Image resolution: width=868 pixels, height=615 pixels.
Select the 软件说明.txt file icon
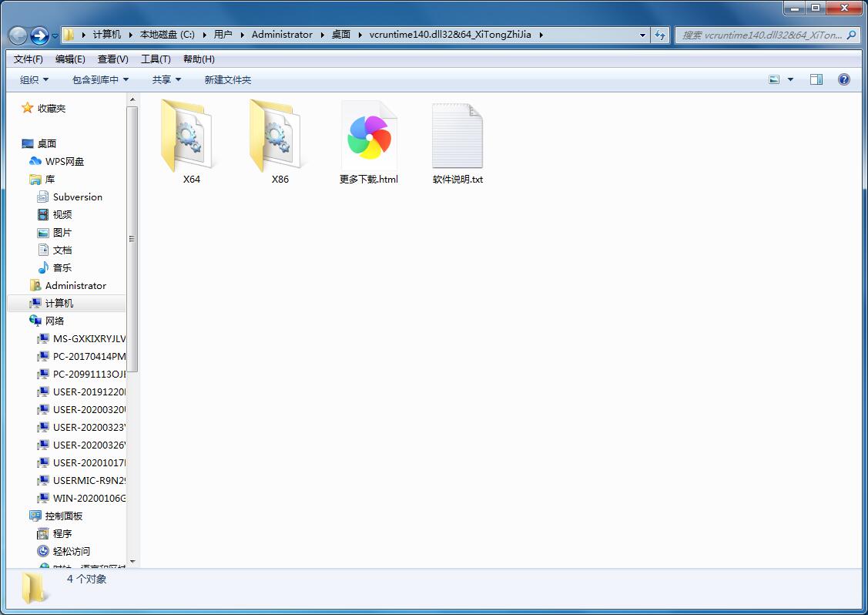(x=457, y=136)
